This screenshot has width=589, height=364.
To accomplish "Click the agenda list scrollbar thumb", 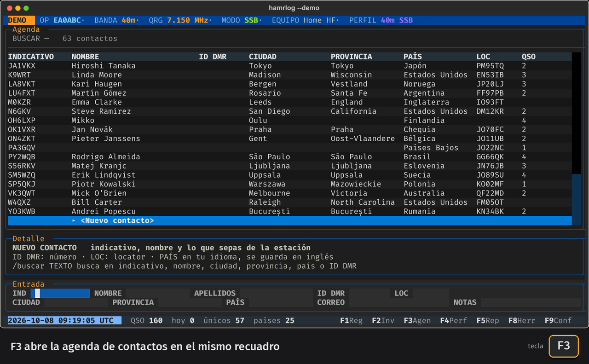I will (576, 200).
